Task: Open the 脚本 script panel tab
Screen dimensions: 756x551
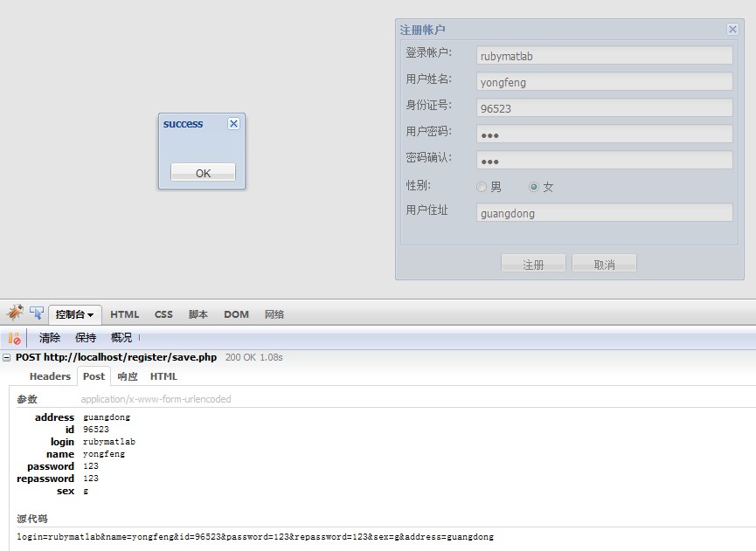Action: click(198, 314)
